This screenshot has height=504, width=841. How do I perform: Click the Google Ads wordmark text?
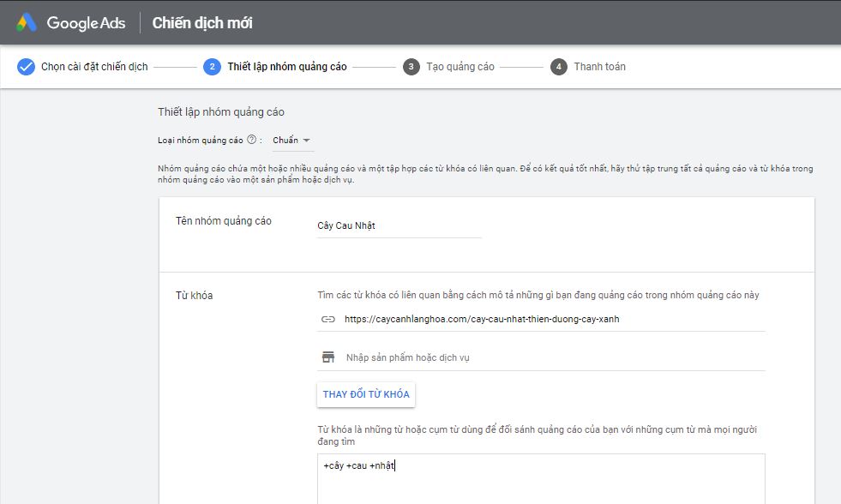coord(86,23)
